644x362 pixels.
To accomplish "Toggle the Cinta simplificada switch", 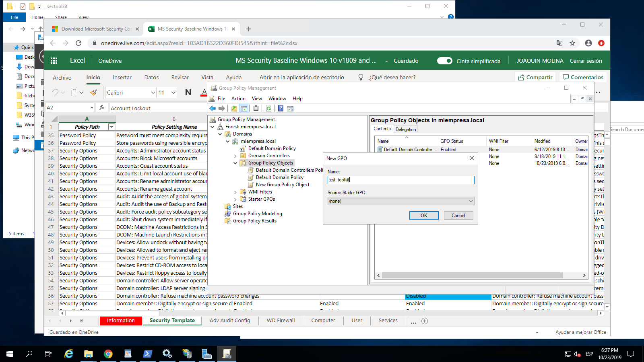I will pos(445,61).
